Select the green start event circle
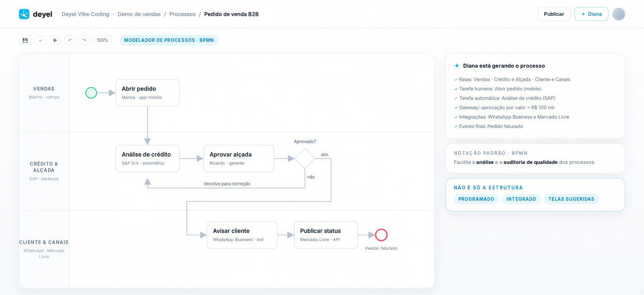 [91, 93]
